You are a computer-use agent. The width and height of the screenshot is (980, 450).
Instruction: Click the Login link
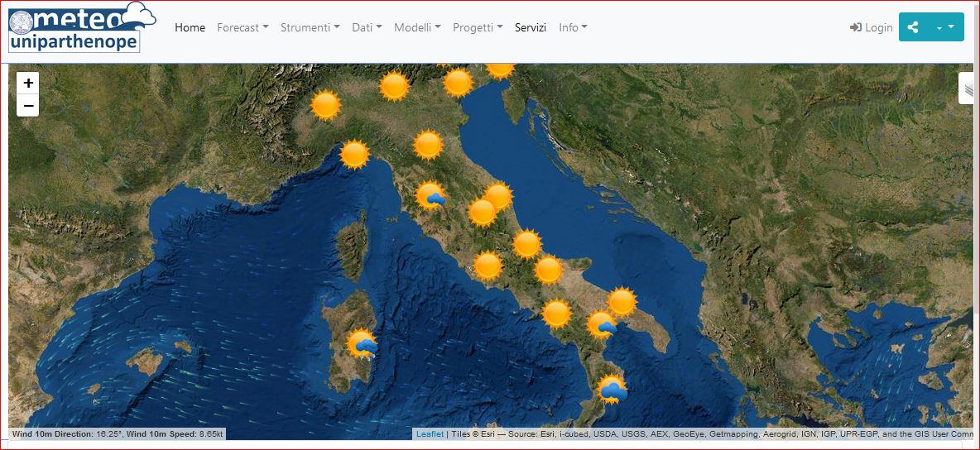(871, 27)
